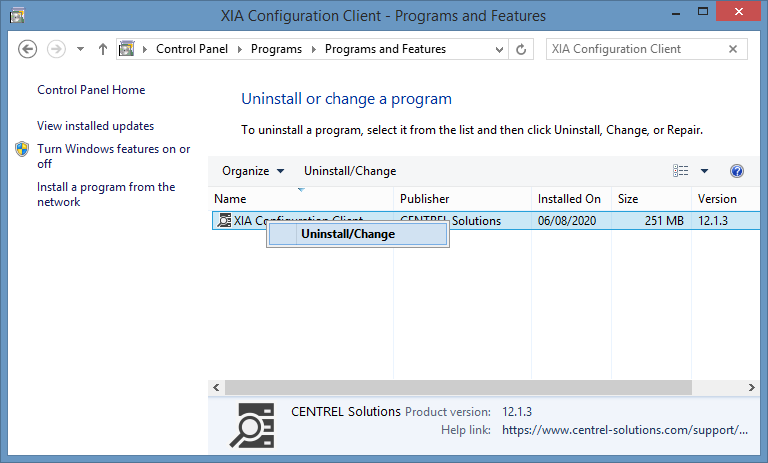This screenshot has height=463, width=768.
Task: Click CENTREL Solutions in the details pane
Action: pos(346,412)
